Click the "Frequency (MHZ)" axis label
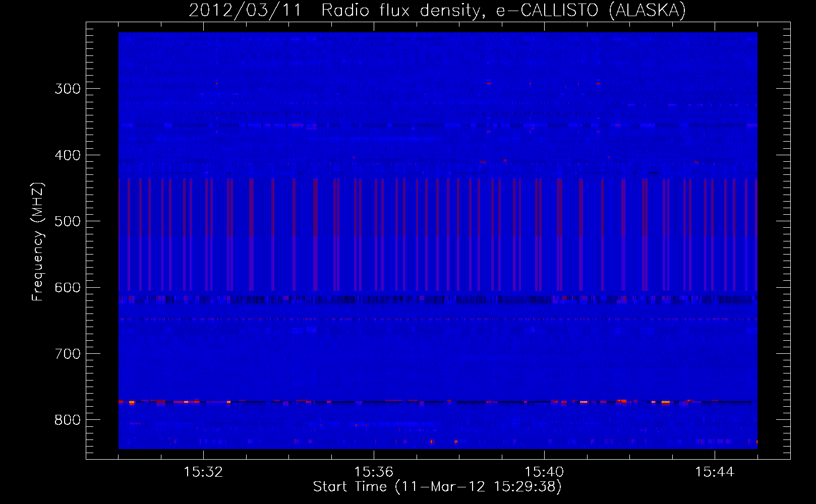Image resolution: width=816 pixels, height=504 pixels. 38,242
